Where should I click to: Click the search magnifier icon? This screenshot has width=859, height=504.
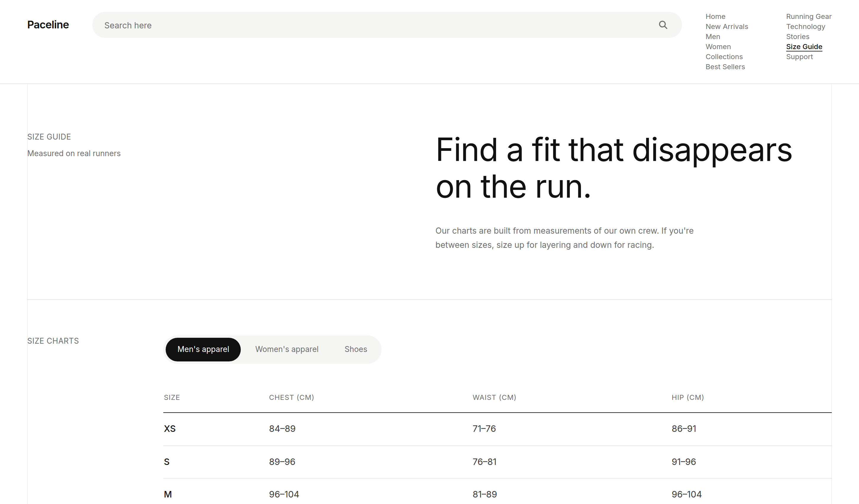click(x=663, y=25)
